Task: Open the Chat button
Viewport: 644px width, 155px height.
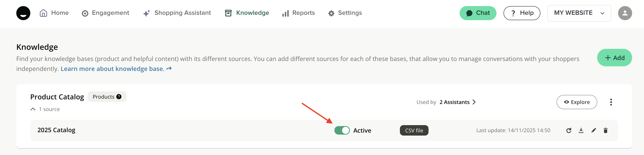Action: tap(478, 13)
